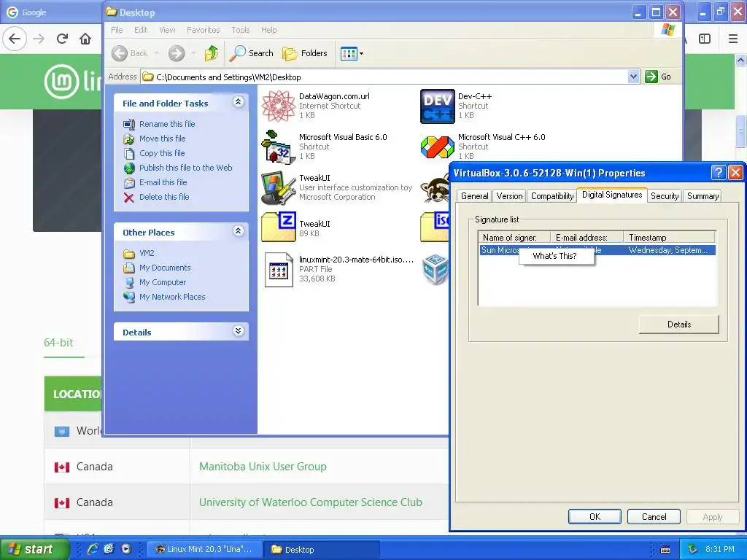Click Publish this file to the Web

pos(186,168)
